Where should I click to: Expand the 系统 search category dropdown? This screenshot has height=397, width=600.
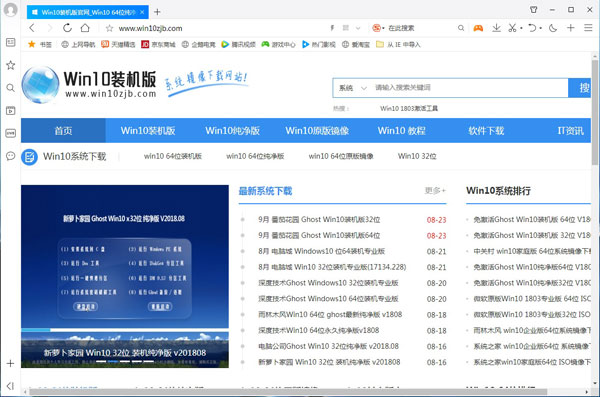coord(352,88)
